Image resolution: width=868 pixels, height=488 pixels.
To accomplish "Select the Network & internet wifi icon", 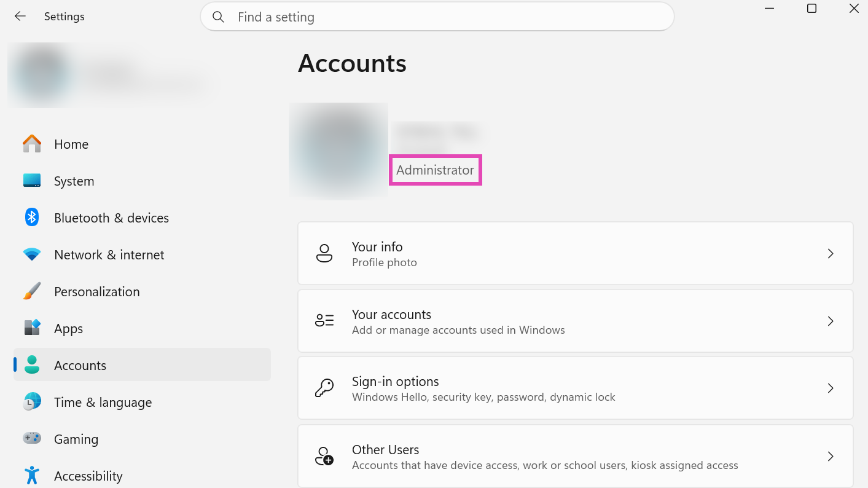I will click(x=32, y=254).
